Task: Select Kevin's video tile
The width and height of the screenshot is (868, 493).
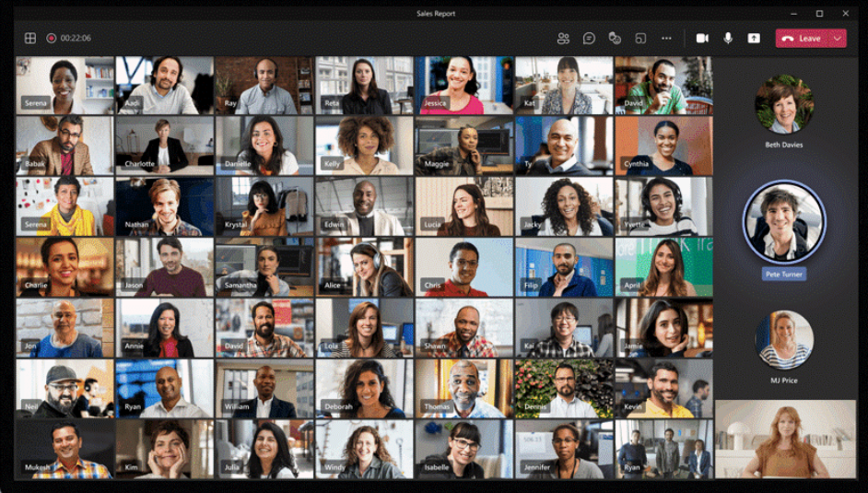Action: pos(664,389)
